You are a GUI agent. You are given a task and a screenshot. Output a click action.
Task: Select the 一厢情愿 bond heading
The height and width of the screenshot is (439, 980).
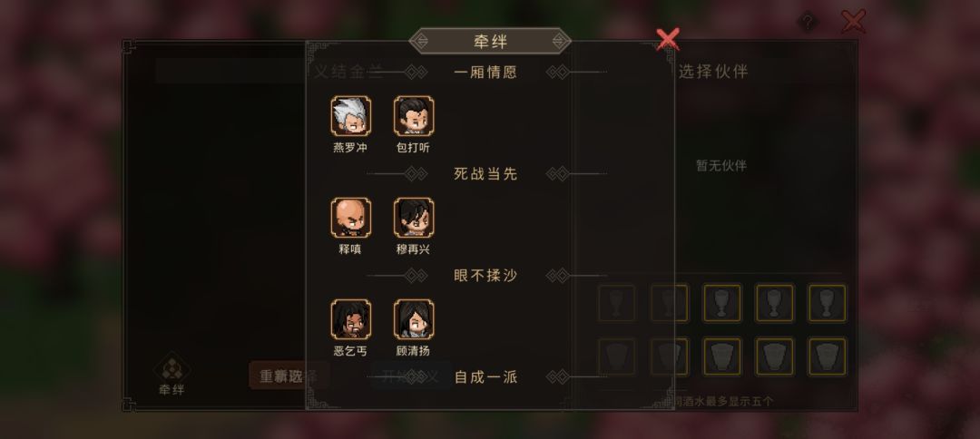485,72
